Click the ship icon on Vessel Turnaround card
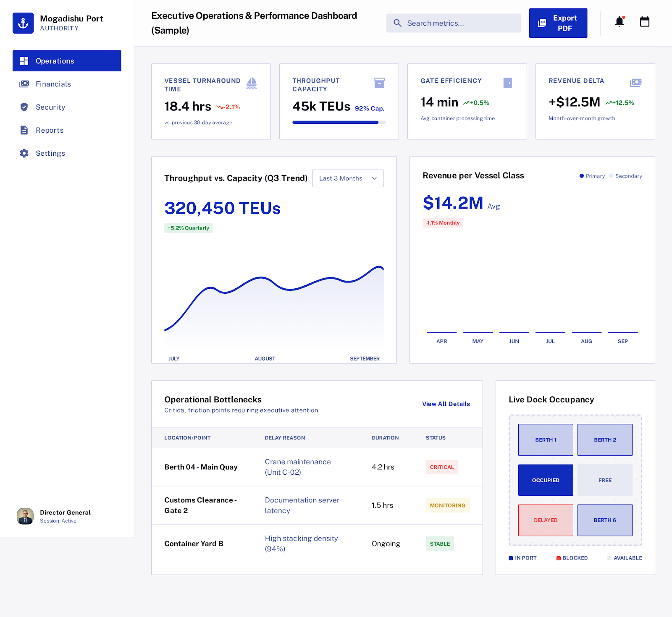This screenshot has width=672, height=617. pos(252,83)
